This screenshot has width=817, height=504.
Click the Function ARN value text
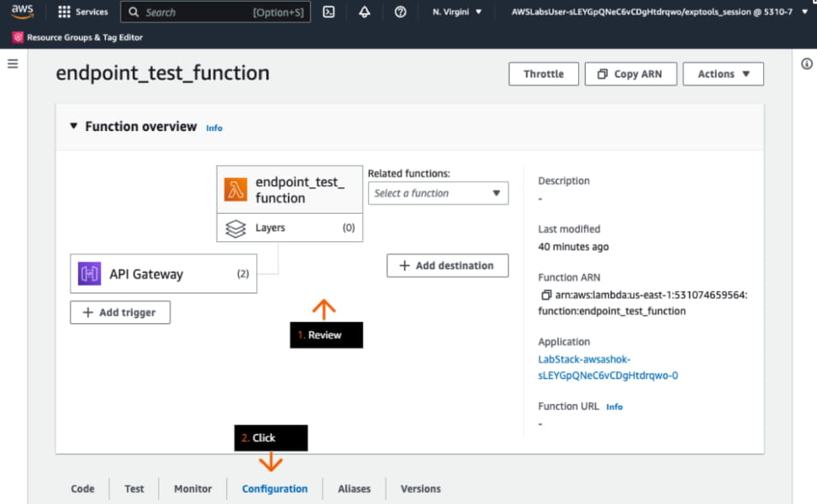click(x=644, y=303)
